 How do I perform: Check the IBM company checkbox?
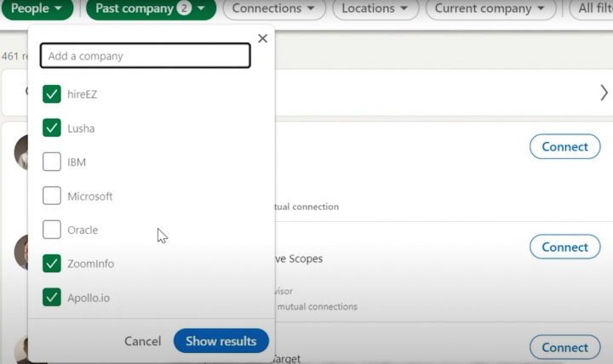pyautogui.click(x=52, y=162)
